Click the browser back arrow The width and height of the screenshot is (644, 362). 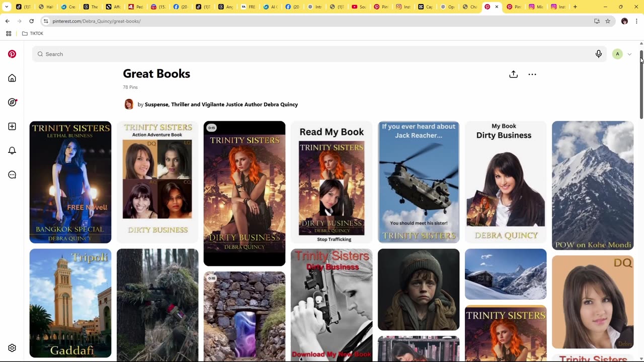(x=7, y=21)
